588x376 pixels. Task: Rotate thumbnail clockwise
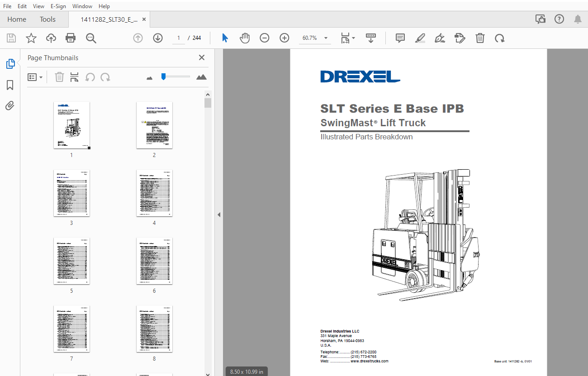[105, 77]
